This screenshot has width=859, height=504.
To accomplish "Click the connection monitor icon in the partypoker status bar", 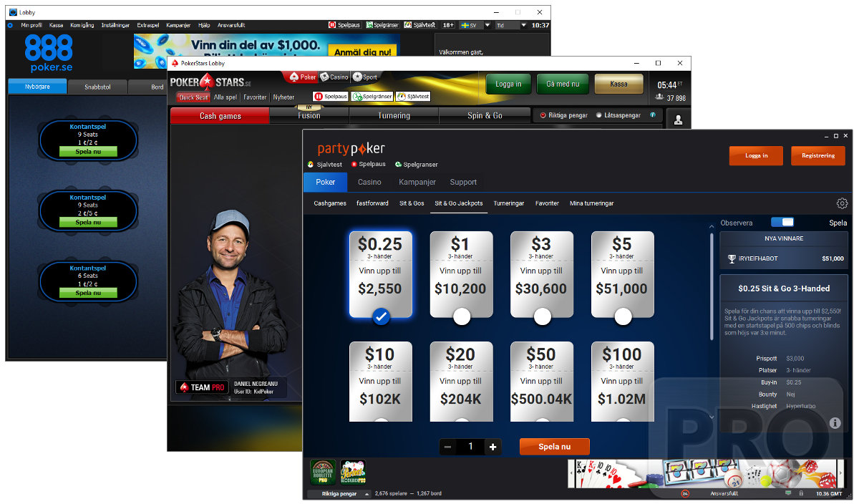I will 788,494.
